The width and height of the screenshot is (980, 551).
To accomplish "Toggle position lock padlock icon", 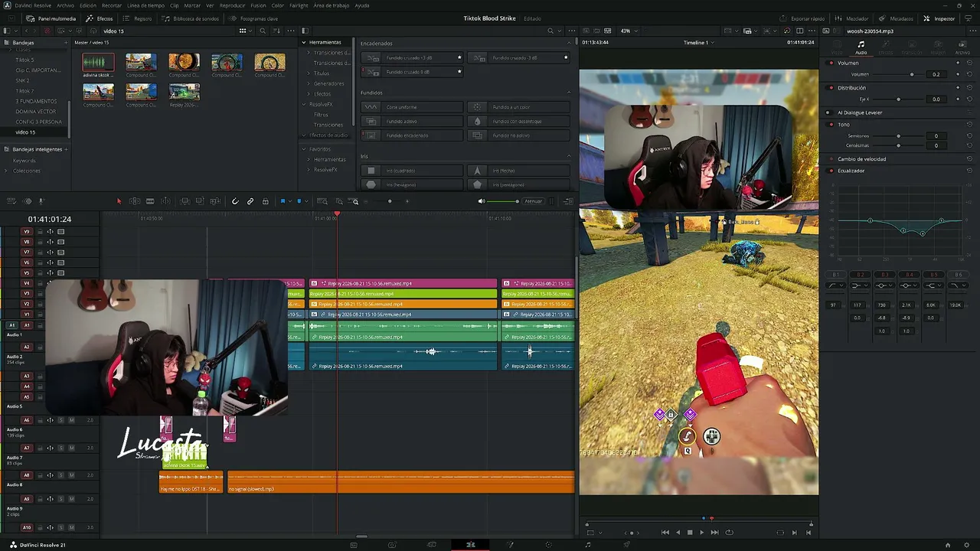I will [x=266, y=201].
